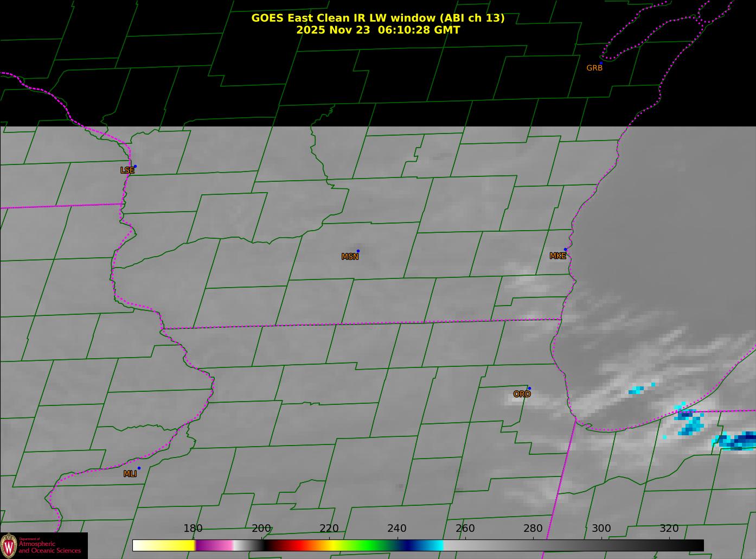Click the blue GRB station dot
Viewport: 756px width, 559px height.
[601, 63]
